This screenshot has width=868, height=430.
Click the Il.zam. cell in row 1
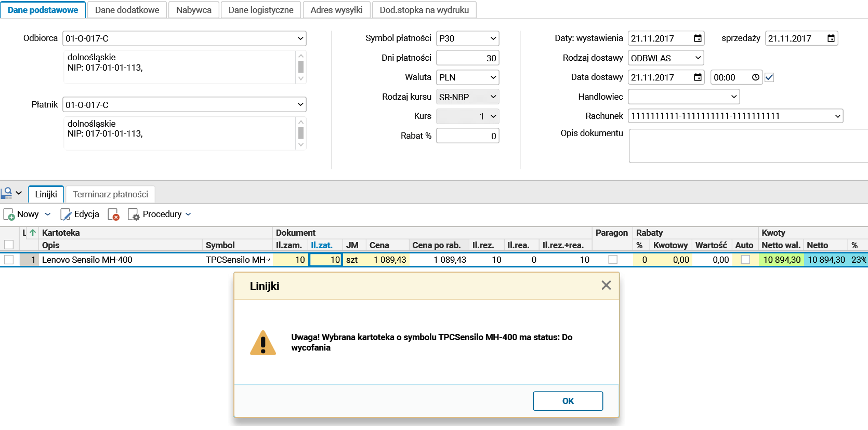click(291, 260)
